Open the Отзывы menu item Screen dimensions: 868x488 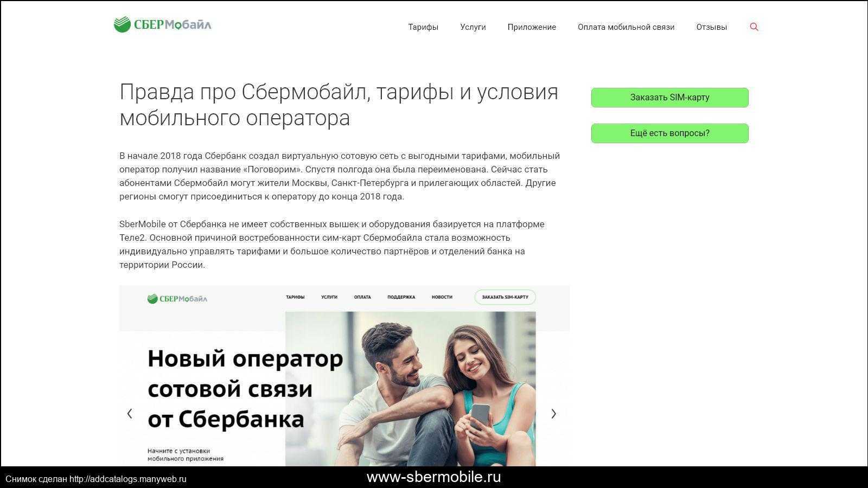712,27
